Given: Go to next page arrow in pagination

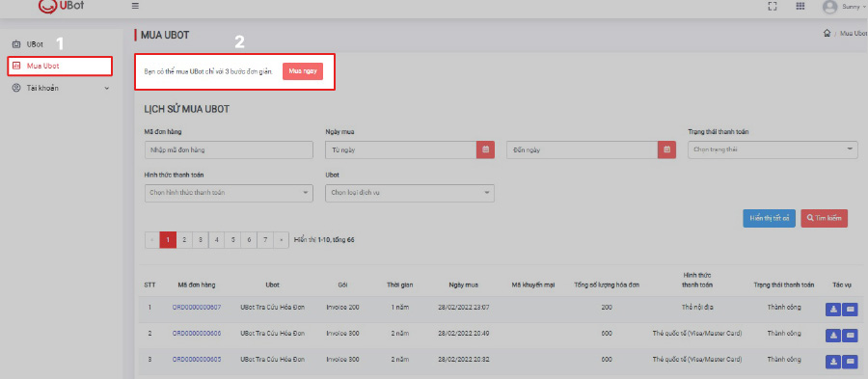Looking at the screenshot, I should click(x=282, y=240).
